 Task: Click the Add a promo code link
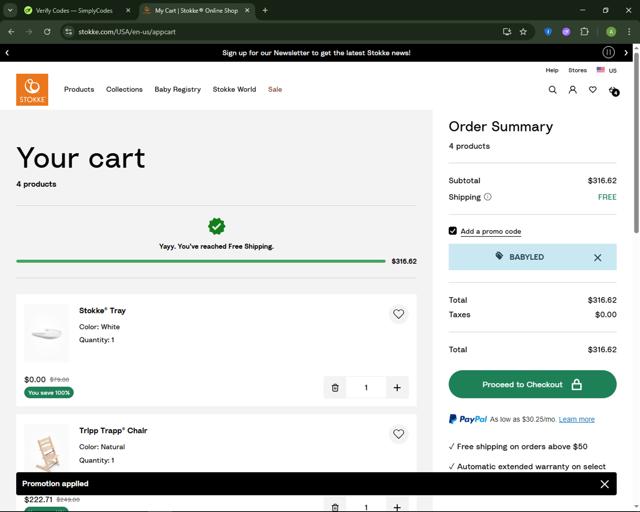coord(491,232)
